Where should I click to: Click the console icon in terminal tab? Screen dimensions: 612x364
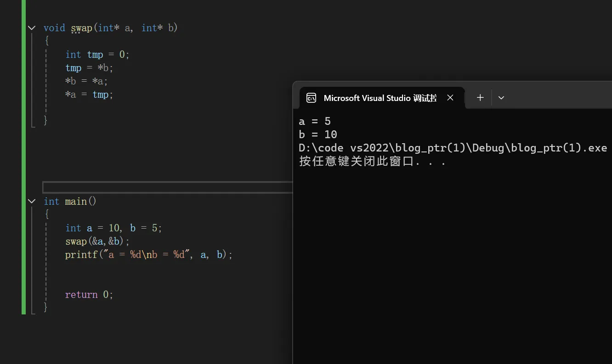312,98
